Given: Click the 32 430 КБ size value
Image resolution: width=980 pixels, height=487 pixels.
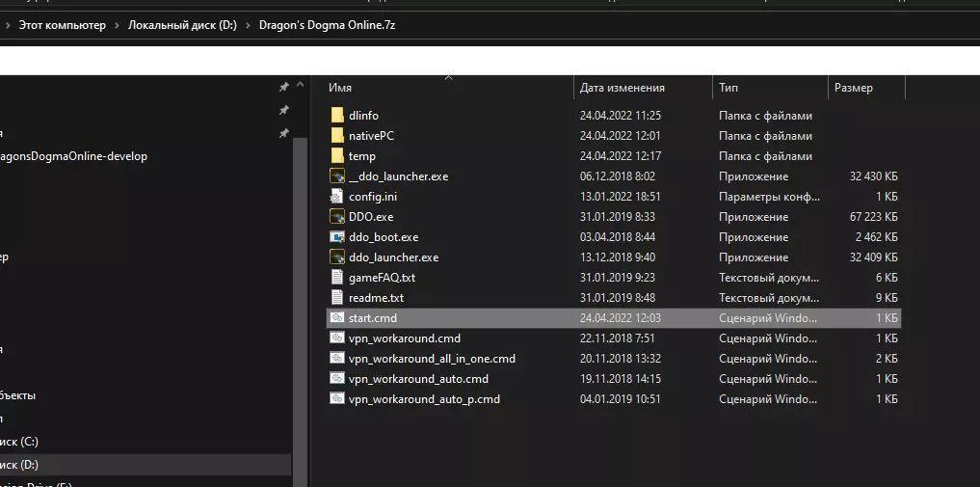Looking at the screenshot, I should 874,176.
